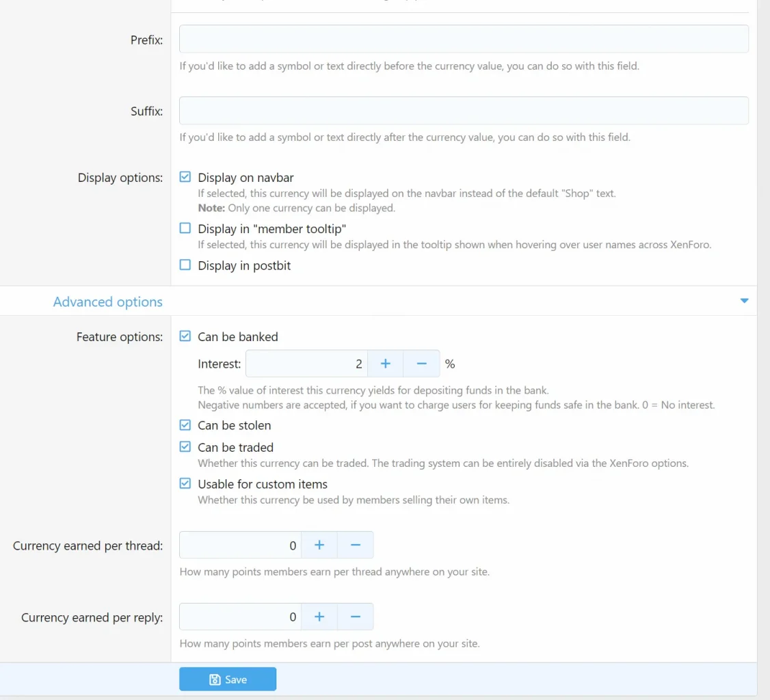Image resolution: width=770 pixels, height=700 pixels.
Task: Toggle Can be stolen checkbox
Action: (185, 425)
